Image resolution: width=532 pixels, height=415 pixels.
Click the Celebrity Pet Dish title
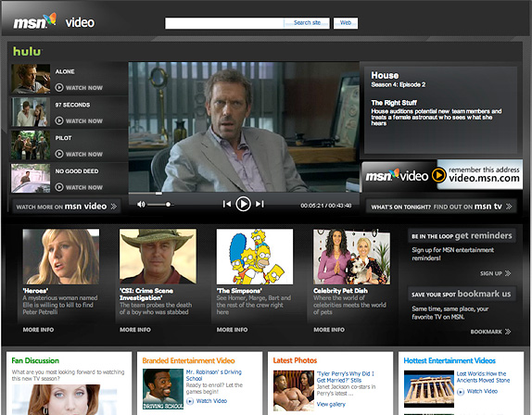pos(340,291)
